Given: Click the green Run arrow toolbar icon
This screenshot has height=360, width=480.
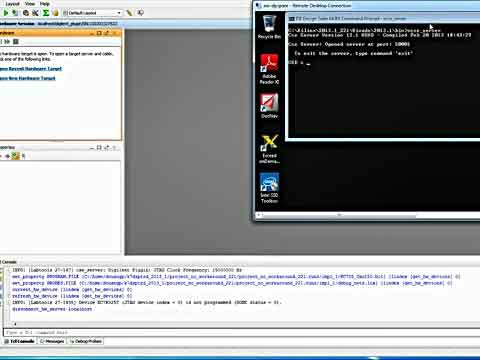Looking at the screenshot, I should [x=5, y=13].
